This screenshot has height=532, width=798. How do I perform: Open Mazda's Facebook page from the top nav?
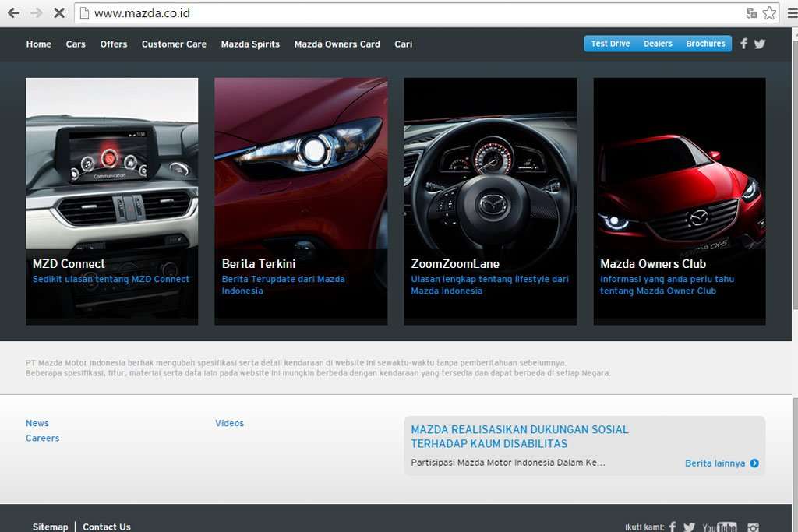743,44
